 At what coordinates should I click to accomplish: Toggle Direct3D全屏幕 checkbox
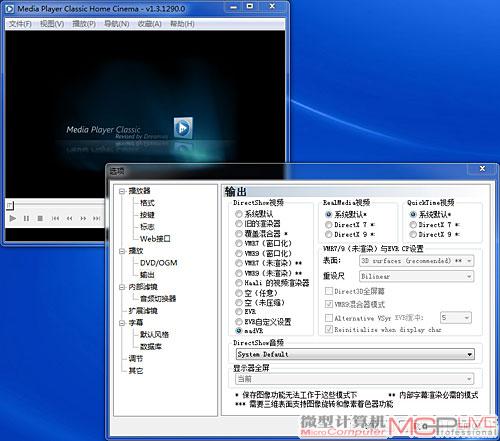329,291
